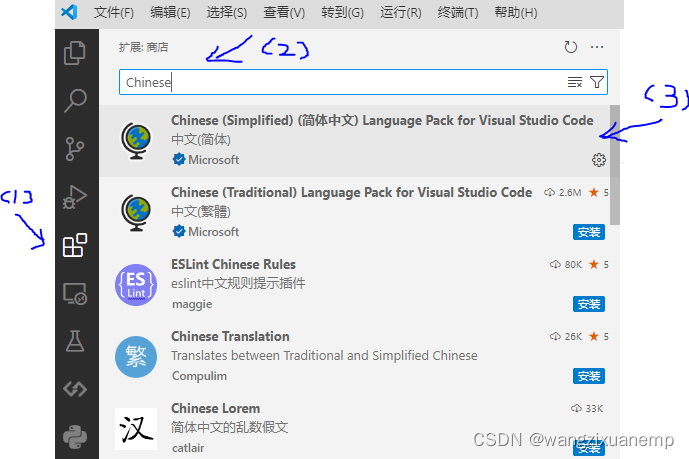Click eslint中文规则提示插件 description

[238, 284]
